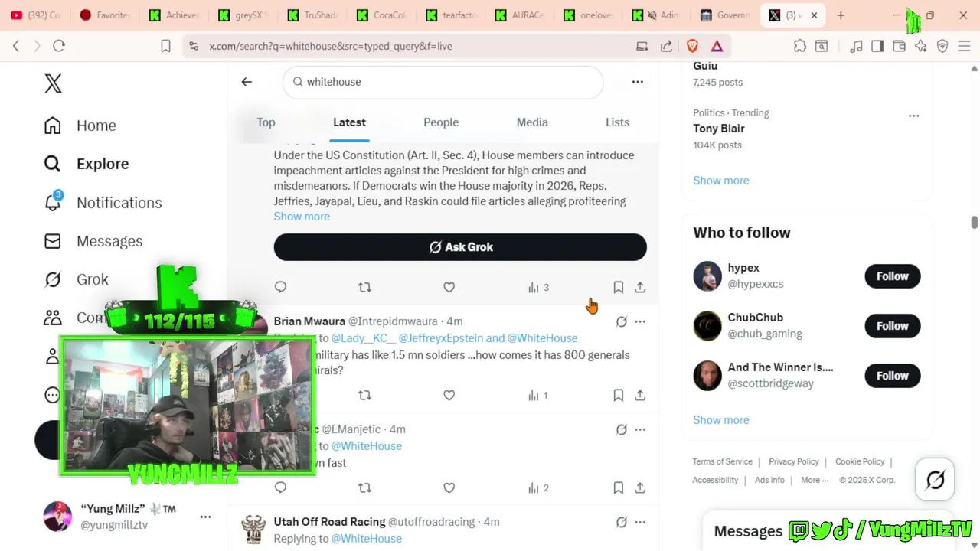This screenshot has height=551, width=980.
Task: Repost Brian Mwaura's tweet
Action: point(364,395)
